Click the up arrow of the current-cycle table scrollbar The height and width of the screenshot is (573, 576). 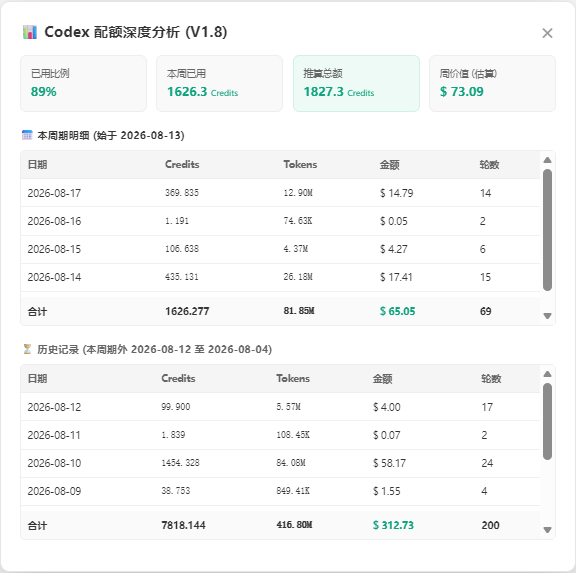(547, 160)
